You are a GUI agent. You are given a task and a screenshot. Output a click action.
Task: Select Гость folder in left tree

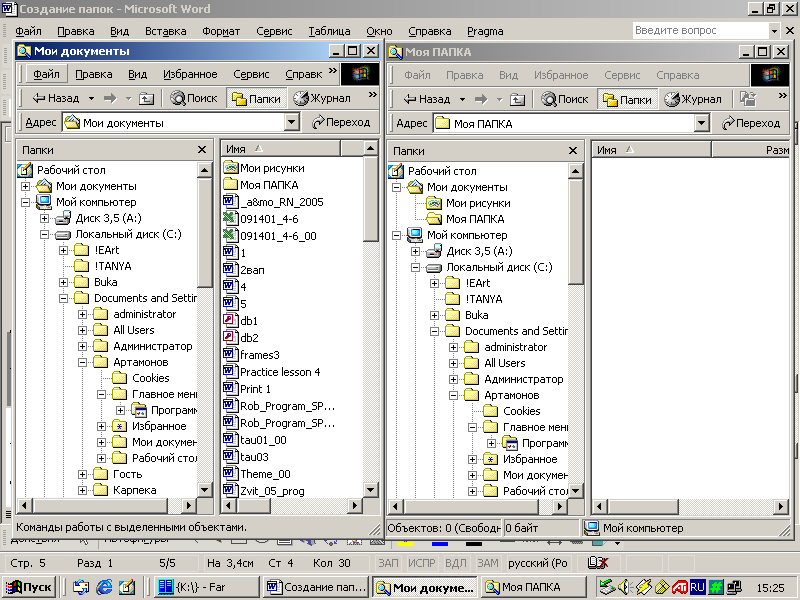[117, 474]
